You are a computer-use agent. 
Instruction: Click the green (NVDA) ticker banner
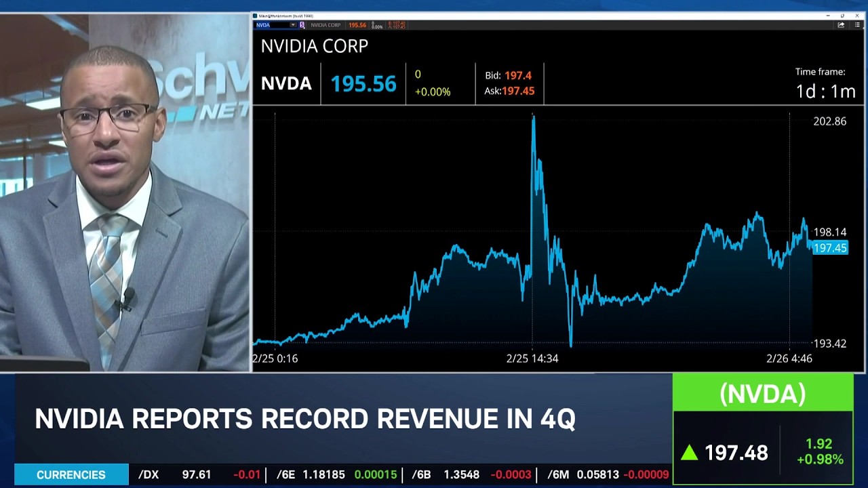[x=763, y=393]
